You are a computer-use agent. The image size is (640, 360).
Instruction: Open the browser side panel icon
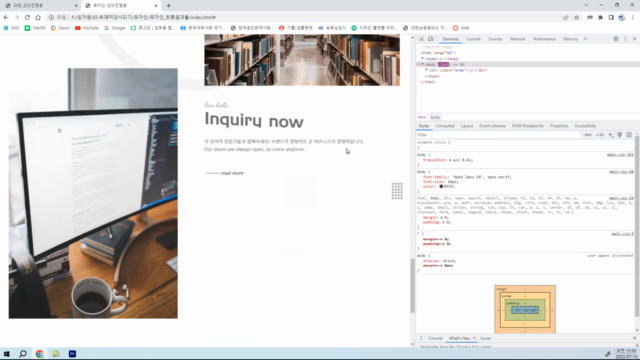click(611, 18)
